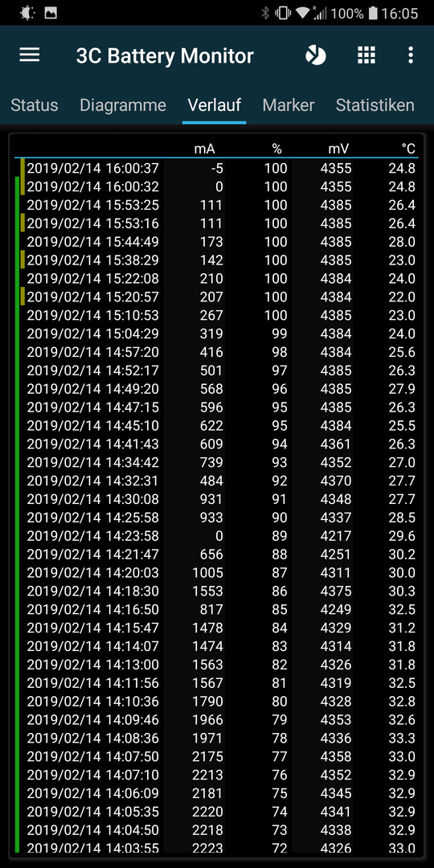Image resolution: width=434 pixels, height=868 pixels.
Task: Open the three-dot overflow menu
Action: (410, 55)
